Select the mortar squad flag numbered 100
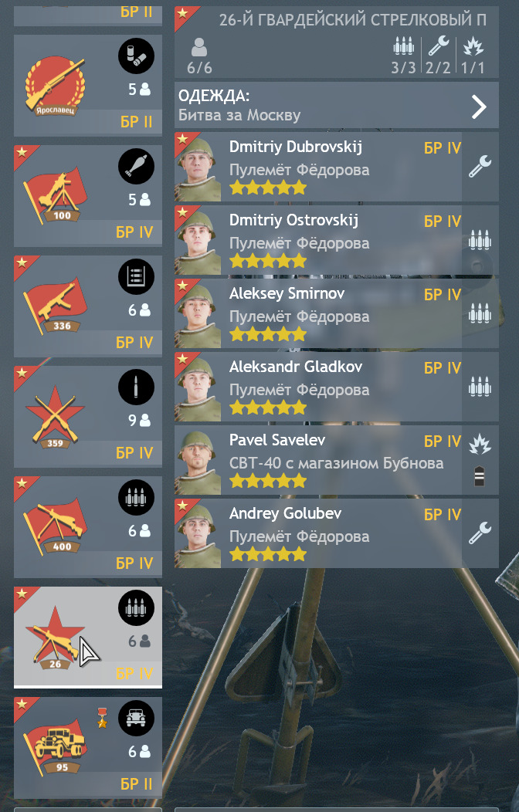The height and width of the screenshot is (812, 519). [x=55, y=196]
